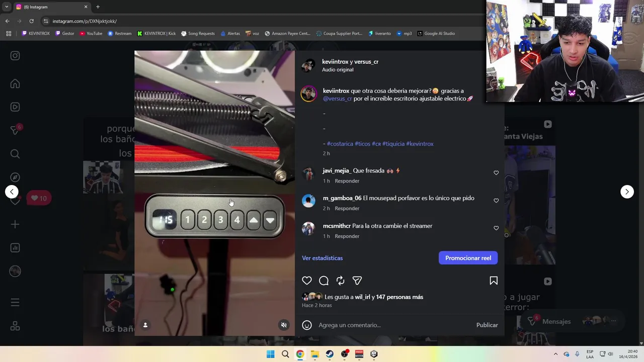The height and width of the screenshot is (362, 644).
Task: Save the post with bookmark icon
Action: coord(494,281)
